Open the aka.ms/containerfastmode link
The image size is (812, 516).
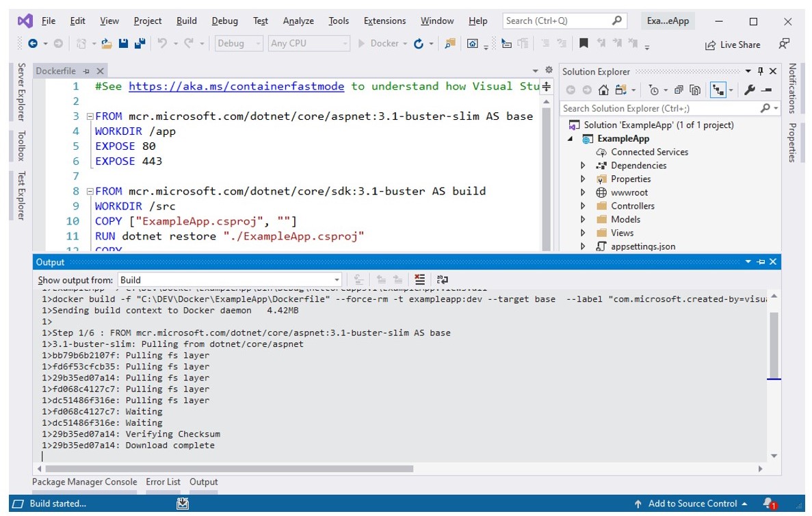pos(237,86)
